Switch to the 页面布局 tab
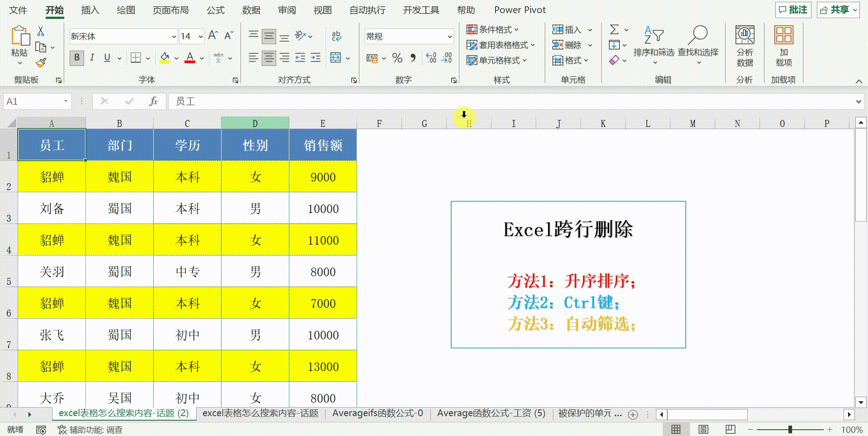The height and width of the screenshot is (436, 868). [x=170, y=10]
